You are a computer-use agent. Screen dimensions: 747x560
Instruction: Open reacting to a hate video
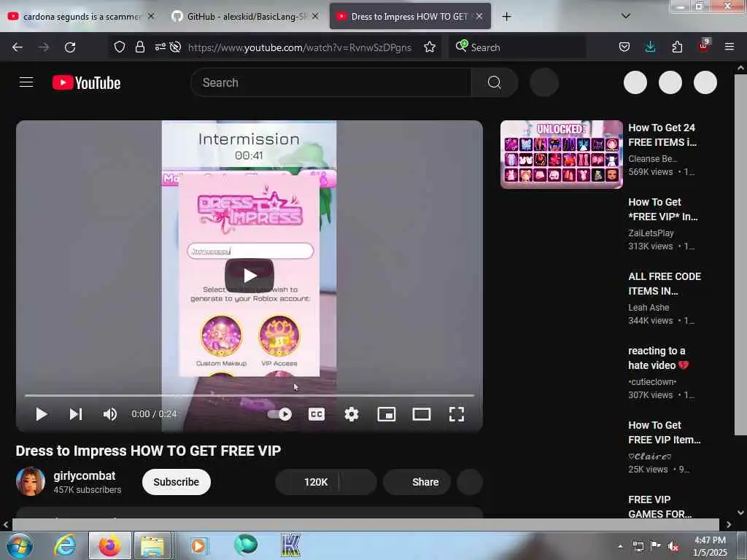659,357
